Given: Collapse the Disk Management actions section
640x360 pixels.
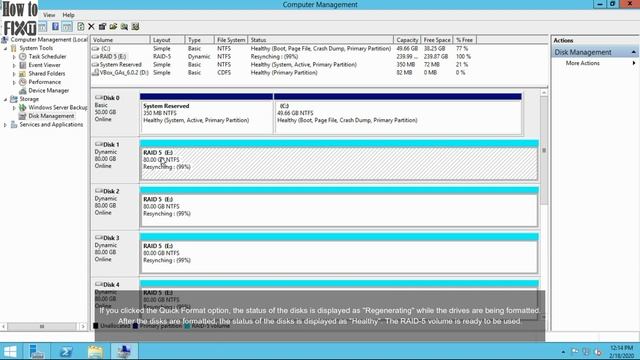Looking at the screenshot, I should coord(633,52).
